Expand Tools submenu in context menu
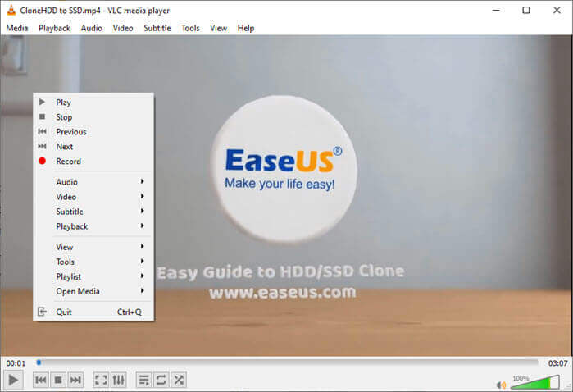The height and width of the screenshot is (392, 573). click(x=93, y=262)
